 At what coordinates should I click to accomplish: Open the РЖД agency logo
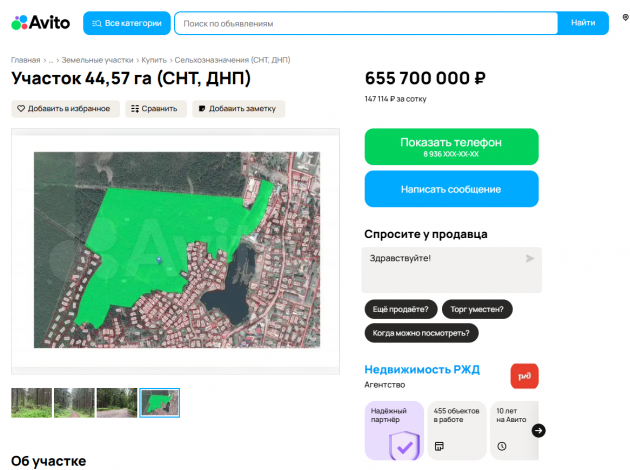point(524,376)
